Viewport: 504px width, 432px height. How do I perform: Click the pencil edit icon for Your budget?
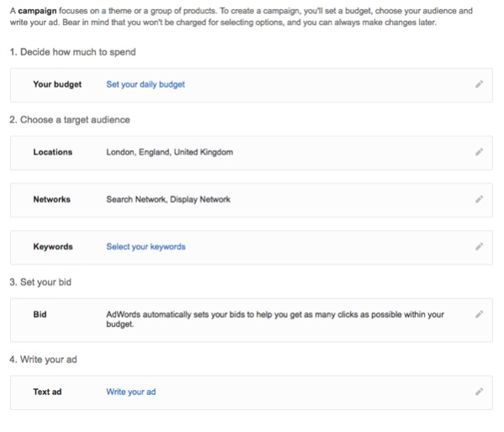pyautogui.click(x=479, y=84)
